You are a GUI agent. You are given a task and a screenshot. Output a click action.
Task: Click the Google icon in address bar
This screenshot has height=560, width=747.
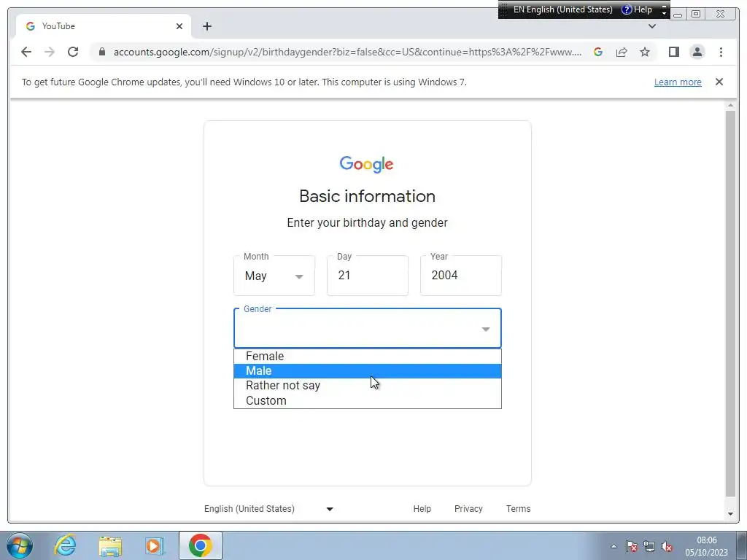[x=598, y=52]
